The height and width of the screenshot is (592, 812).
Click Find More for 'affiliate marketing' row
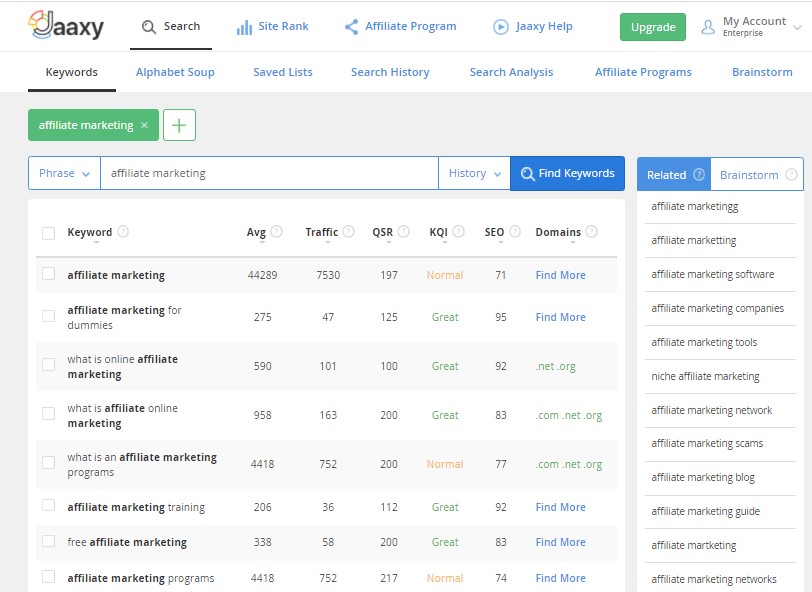pos(560,275)
